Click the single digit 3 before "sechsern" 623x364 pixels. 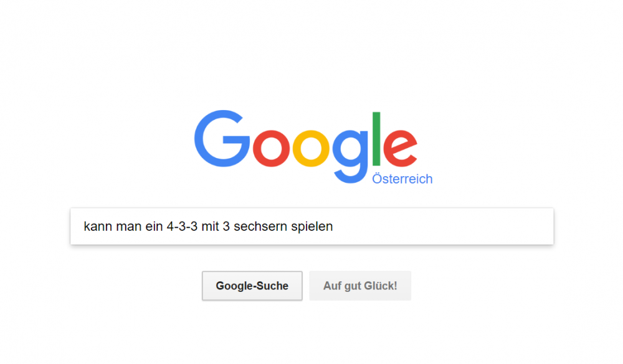point(226,226)
